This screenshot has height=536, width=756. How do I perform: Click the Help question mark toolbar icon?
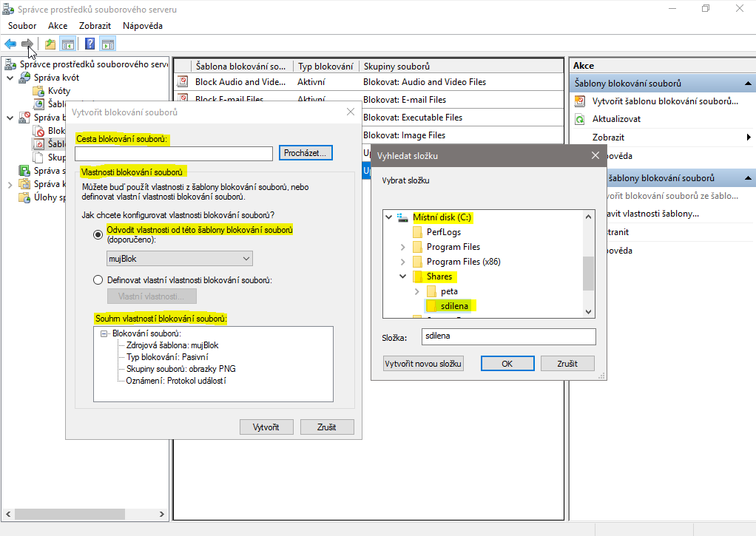click(90, 44)
